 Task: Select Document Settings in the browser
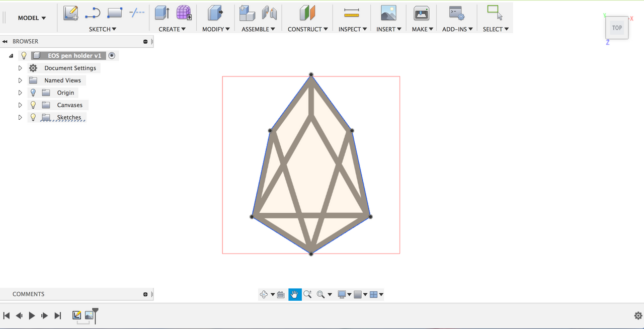pos(70,68)
